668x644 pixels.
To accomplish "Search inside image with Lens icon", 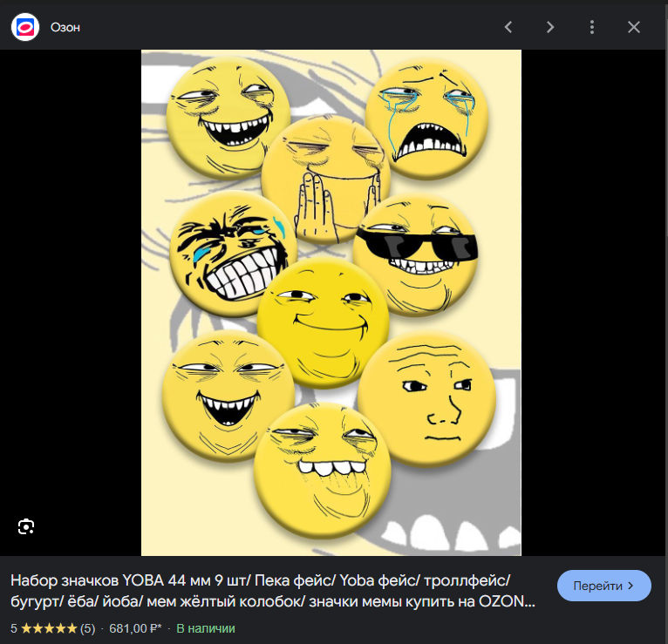I will point(26,526).
